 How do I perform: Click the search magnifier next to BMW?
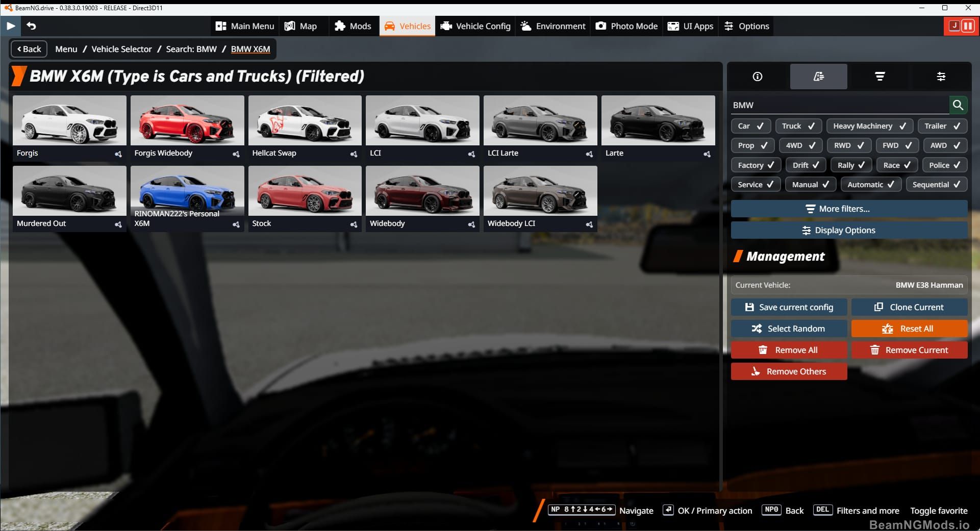(959, 105)
